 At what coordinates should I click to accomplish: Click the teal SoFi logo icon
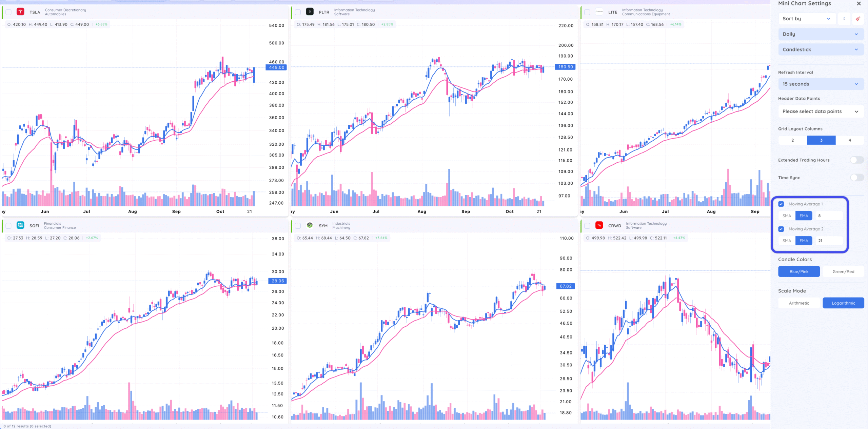coord(20,225)
